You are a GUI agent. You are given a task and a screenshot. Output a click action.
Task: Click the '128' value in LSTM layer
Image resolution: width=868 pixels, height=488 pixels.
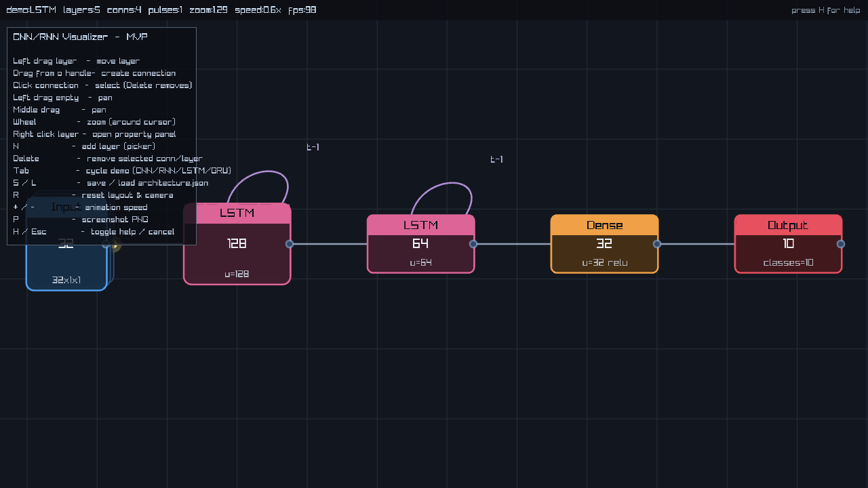coord(237,243)
